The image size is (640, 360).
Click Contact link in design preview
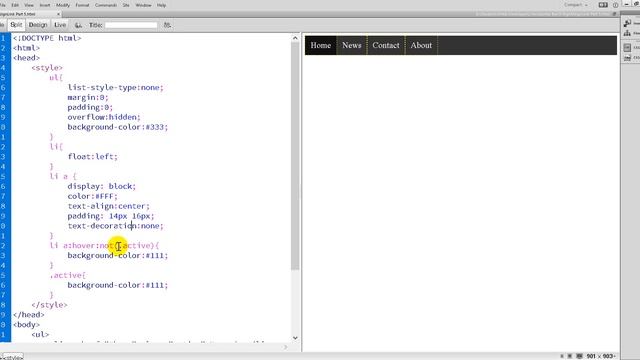tap(386, 45)
